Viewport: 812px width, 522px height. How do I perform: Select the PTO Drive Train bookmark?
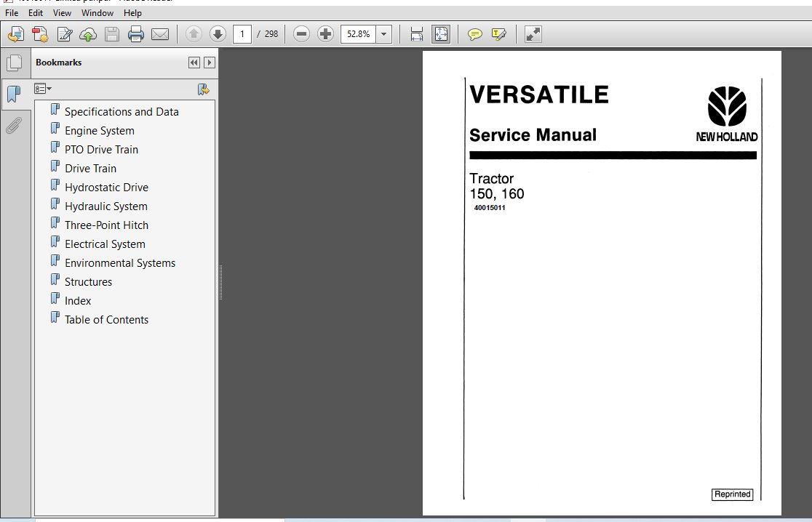(102, 150)
